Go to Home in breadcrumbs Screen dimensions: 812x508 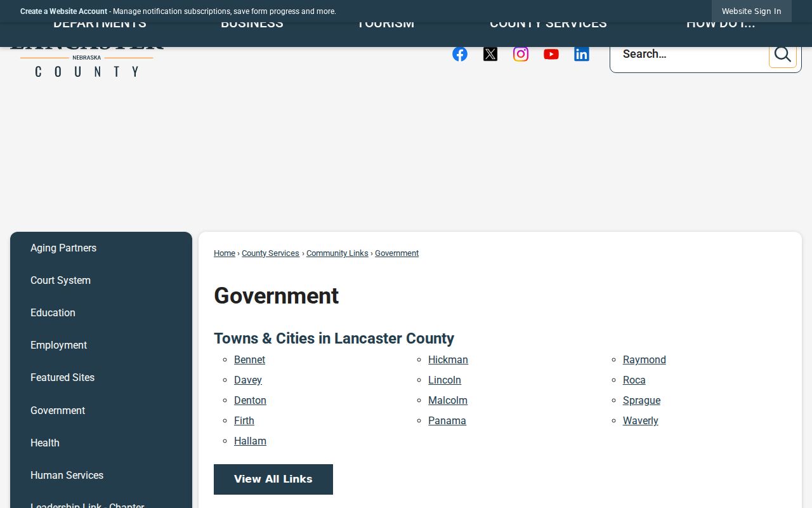tap(225, 253)
